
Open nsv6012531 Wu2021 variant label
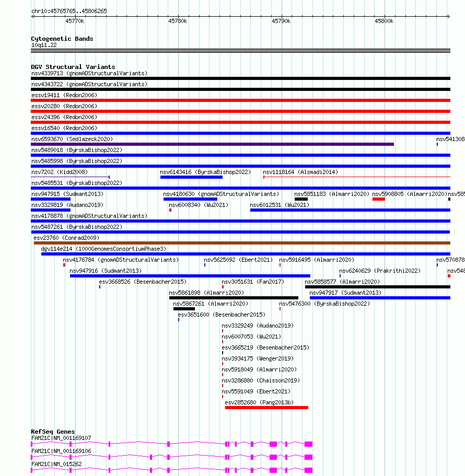(280, 205)
